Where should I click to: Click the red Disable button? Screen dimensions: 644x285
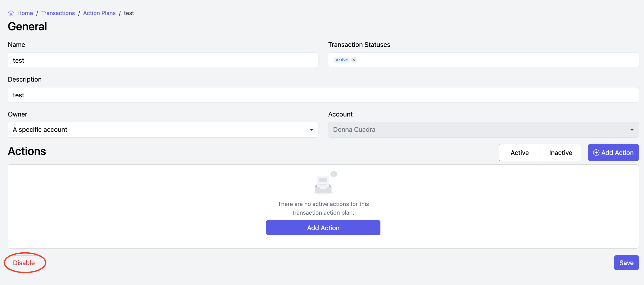click(x=24, y=263)
